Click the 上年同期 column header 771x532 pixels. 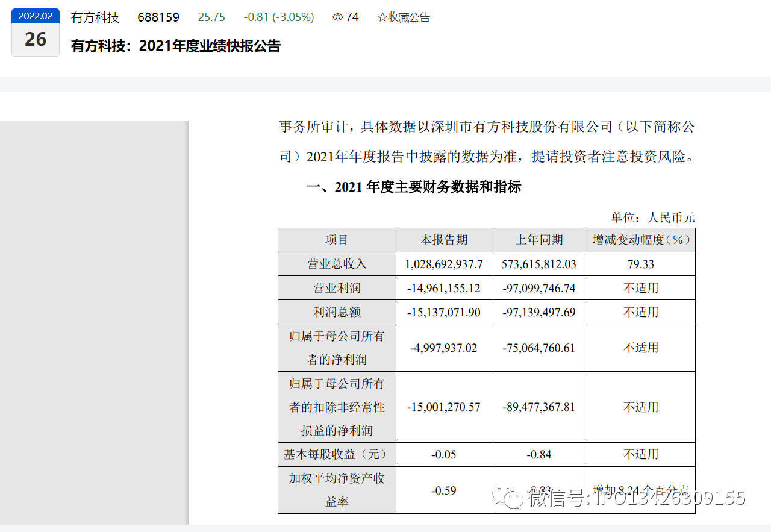tap(539, 240)
